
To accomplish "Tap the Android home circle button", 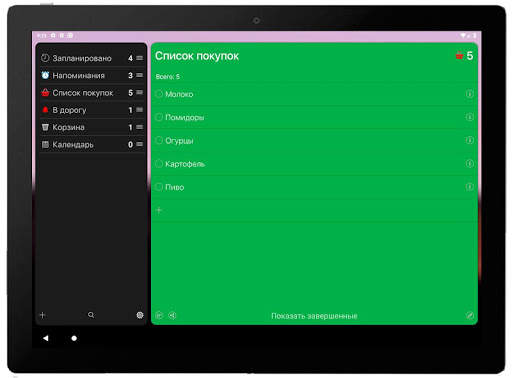I will [x=74, y=338].
